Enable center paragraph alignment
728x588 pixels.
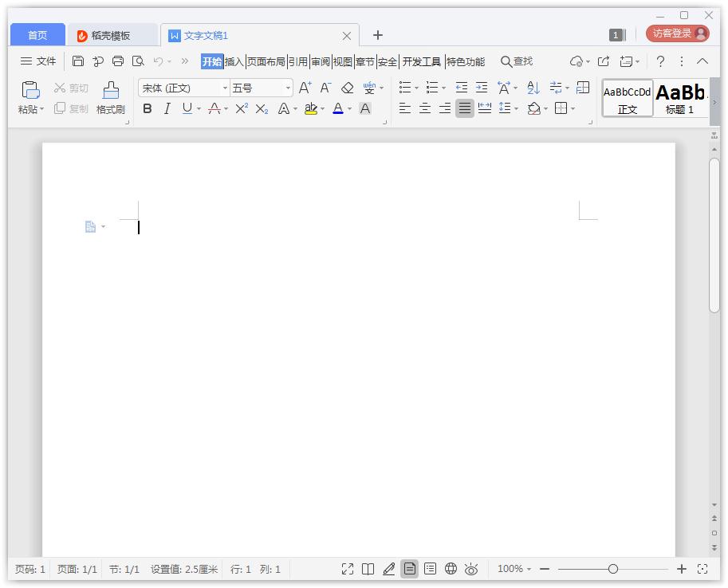[x=425, y=108]
